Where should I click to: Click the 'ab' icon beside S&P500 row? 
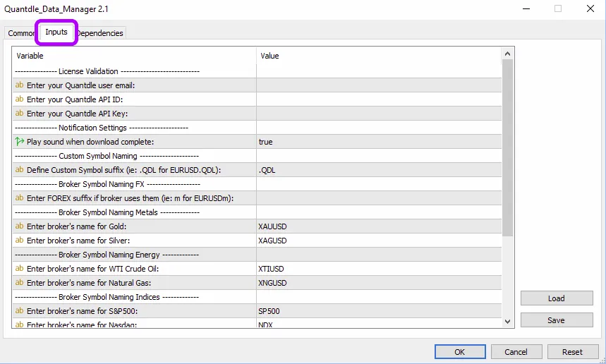[x=19, y=310]
